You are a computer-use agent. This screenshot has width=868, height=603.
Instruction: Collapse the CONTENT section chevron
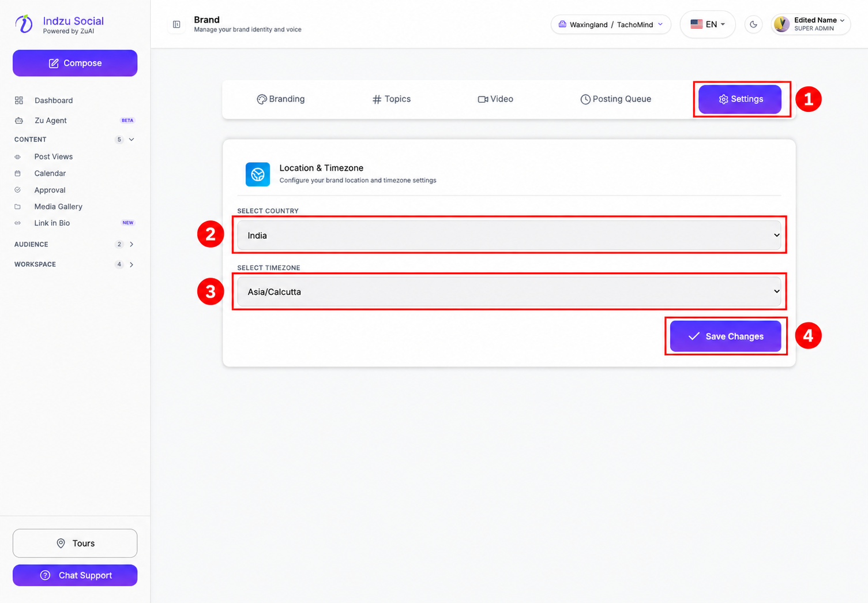(x=131, y=140)
